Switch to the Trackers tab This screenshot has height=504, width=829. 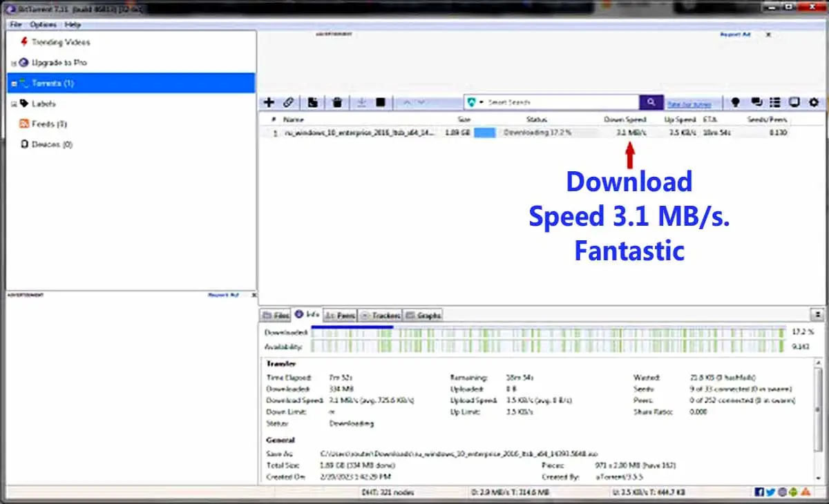380,315
